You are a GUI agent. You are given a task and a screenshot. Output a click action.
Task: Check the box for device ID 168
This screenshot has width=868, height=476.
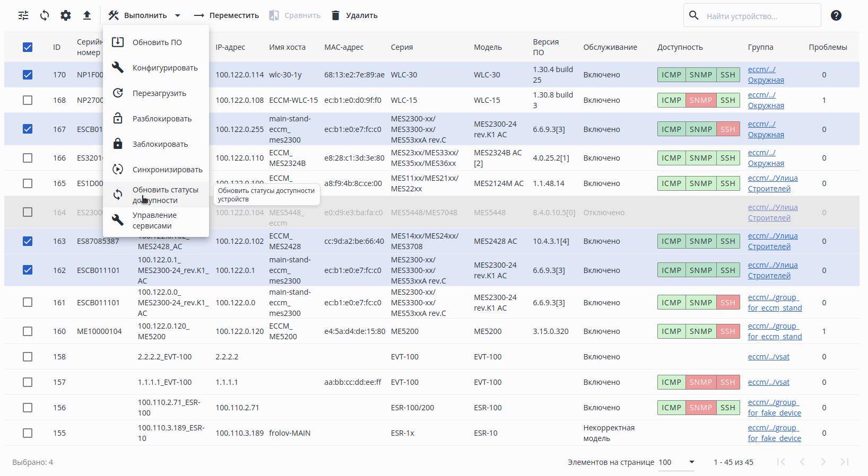point(28,100)
